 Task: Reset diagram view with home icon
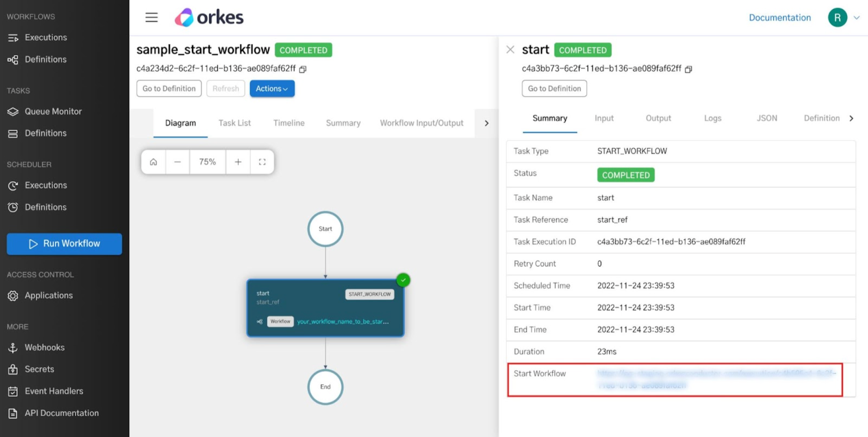(153, 161)
